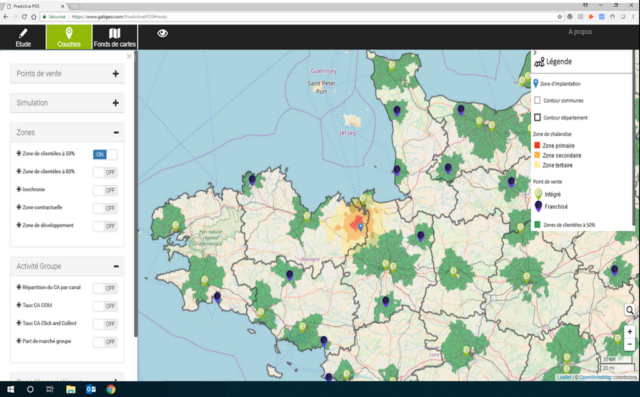
Task: Click the Chrome icon on the taskbar
Action: [111, 390]
